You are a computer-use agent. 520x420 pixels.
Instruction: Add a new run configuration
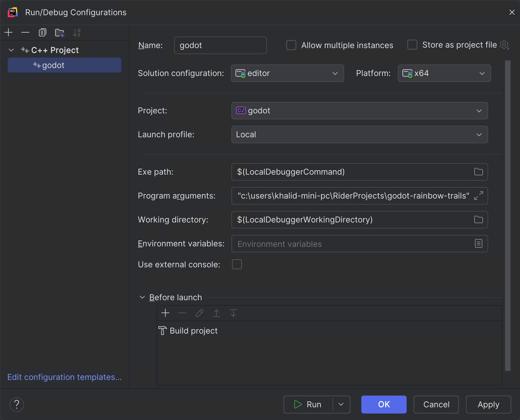tap(8, 32)
